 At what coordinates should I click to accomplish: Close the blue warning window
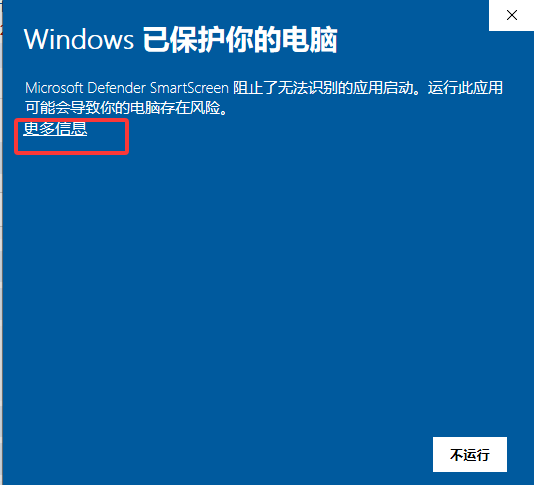pos(512,15)
